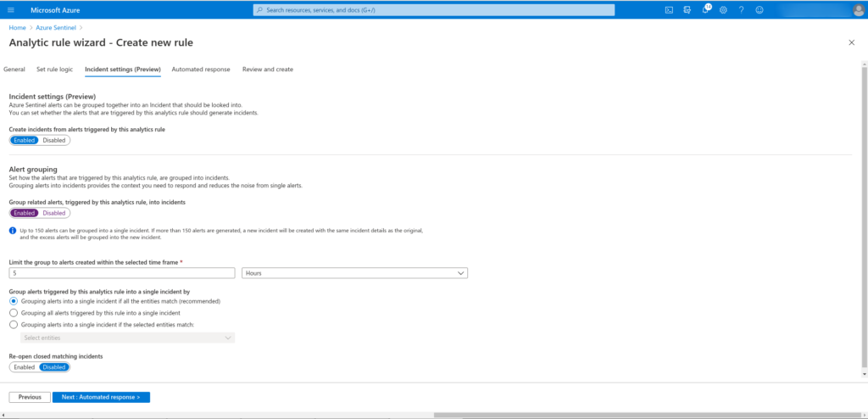Go to Home breadcrumb

pos(17,27)
